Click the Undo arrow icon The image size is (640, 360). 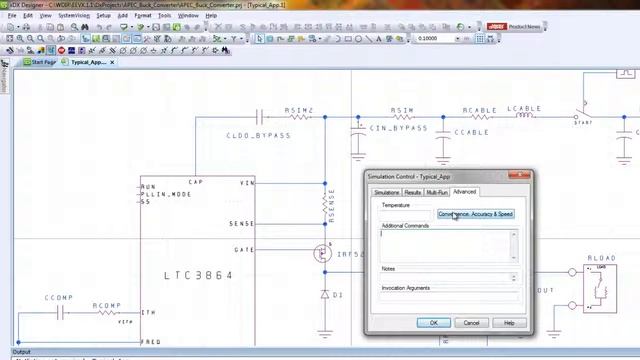click(99, 27)
